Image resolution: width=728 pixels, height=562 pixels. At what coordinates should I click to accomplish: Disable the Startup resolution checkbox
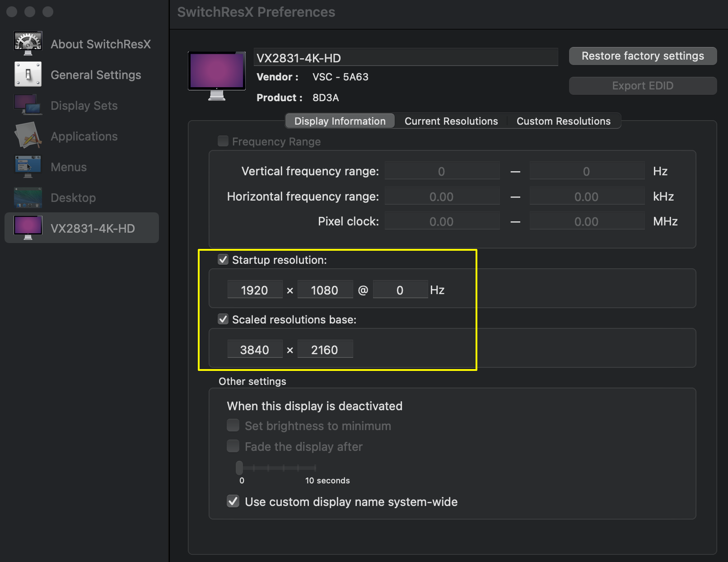click(x=223, y=260)
